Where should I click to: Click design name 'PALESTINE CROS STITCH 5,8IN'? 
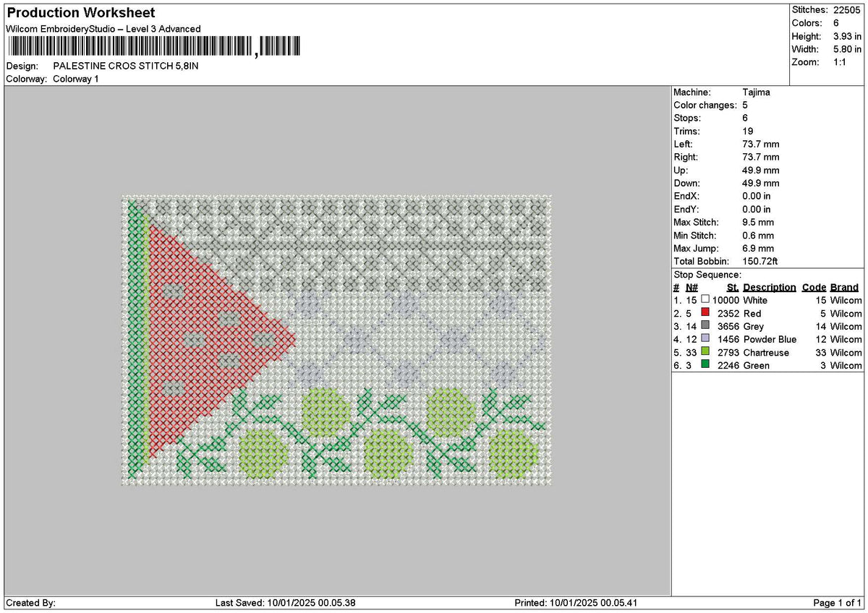pyautogui.click(x=126, y=66)
